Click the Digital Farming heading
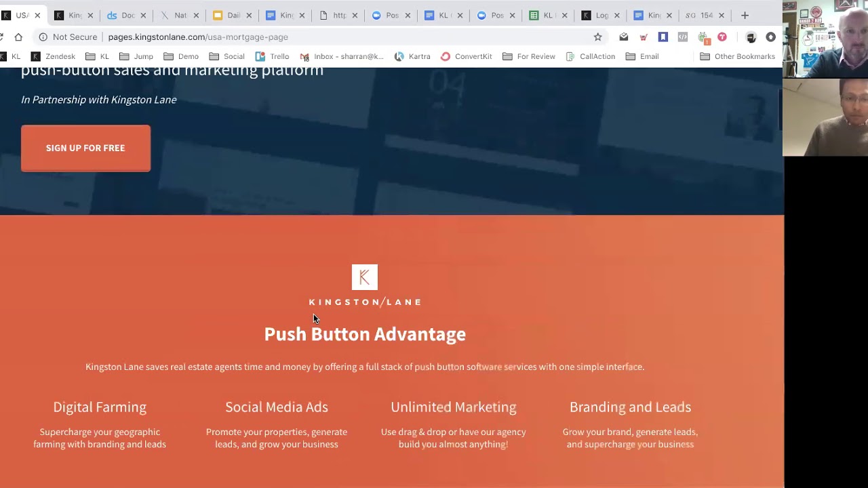The width and height of the screenshot is (868, 488). pos(100,407)
